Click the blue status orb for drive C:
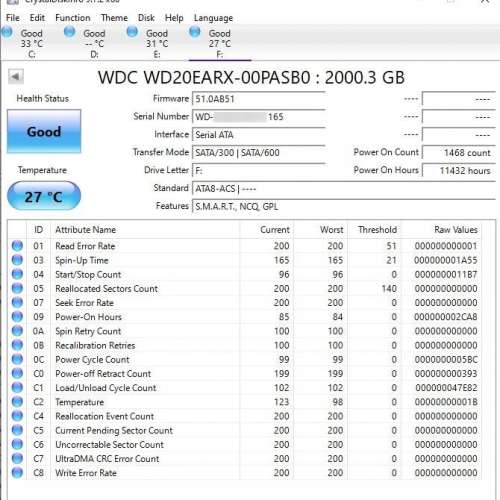This screenshot has width=500, height=500. (7, 32)
